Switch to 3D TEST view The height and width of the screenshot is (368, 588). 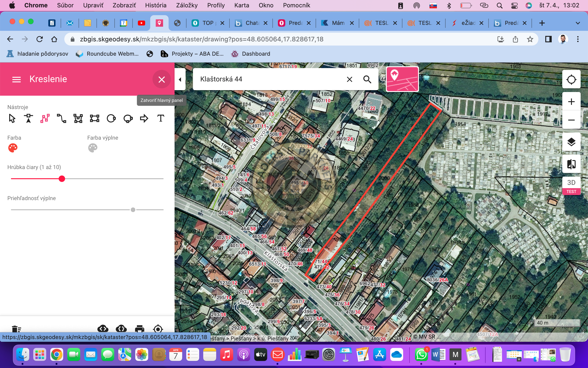tap(571, 186)
